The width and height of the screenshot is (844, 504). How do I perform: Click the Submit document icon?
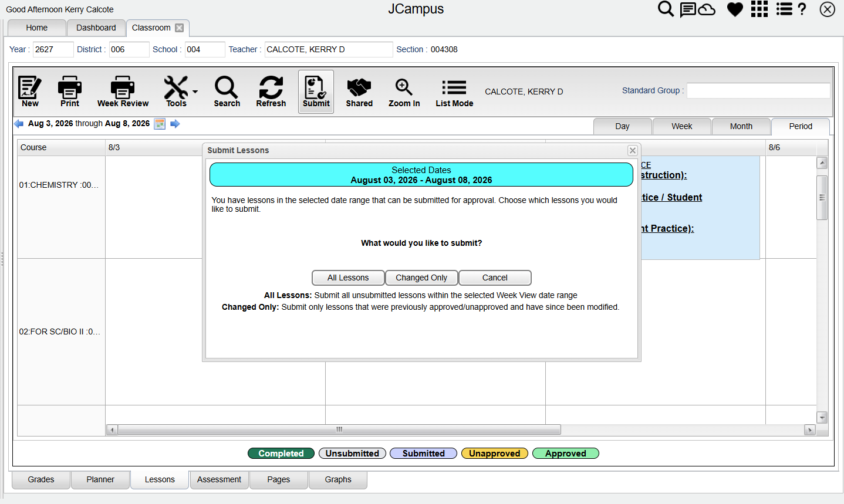(316, 87)
